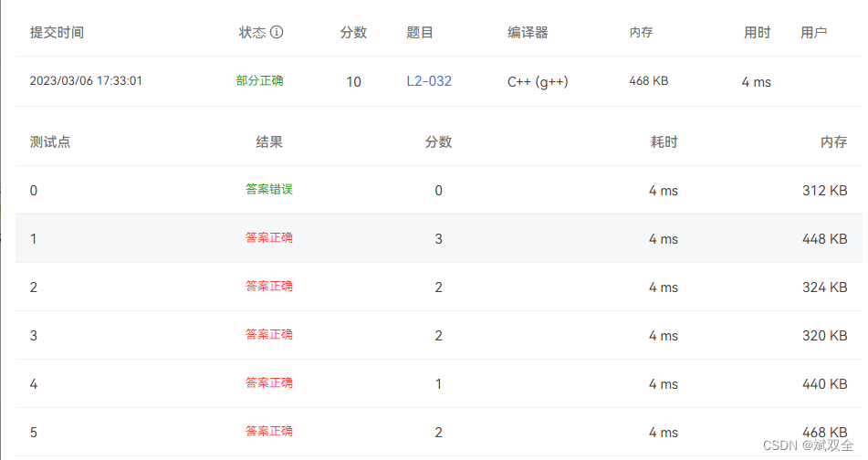Screen dimensions: 868x460
Task: Click the 编译器 column header
Action: pos(528,33)
